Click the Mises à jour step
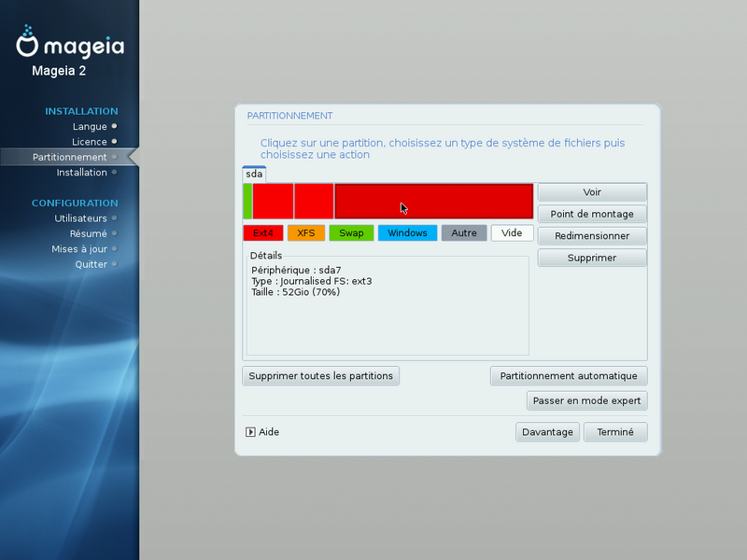747x560 pixels. coord(79,249)
